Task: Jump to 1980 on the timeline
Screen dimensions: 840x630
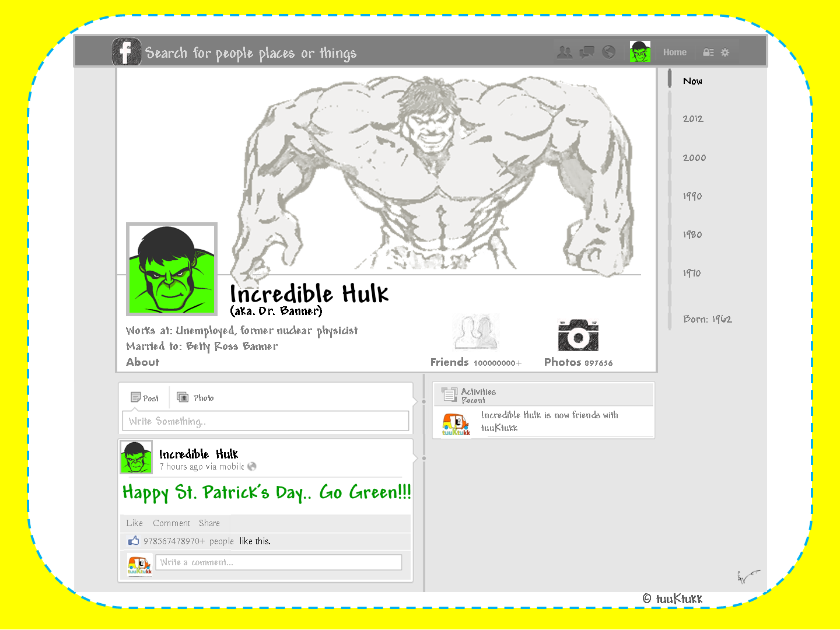Action: click(692, 235)
